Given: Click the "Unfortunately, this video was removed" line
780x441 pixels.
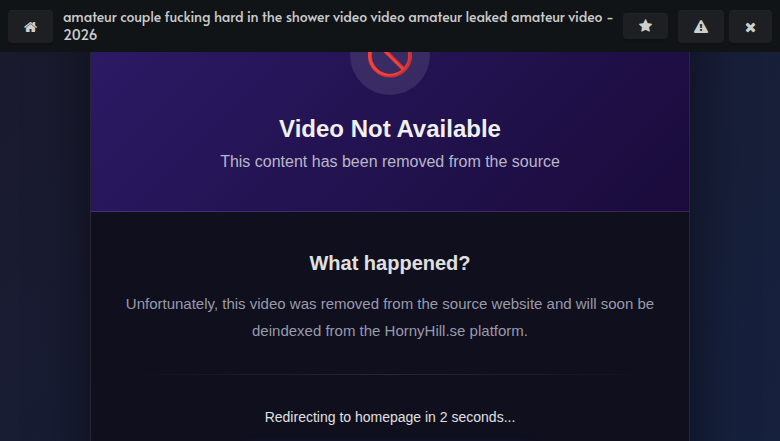Looking at the screenshot, I should point(390,304).
